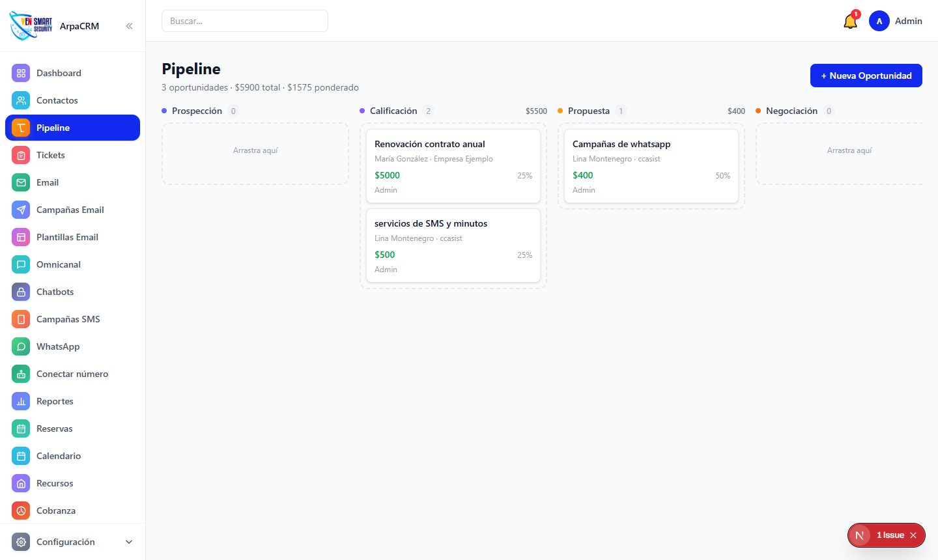The height and width of the screenshot is (560, 938).
Task: Click the Buscar search field
Action: [245, 21]
